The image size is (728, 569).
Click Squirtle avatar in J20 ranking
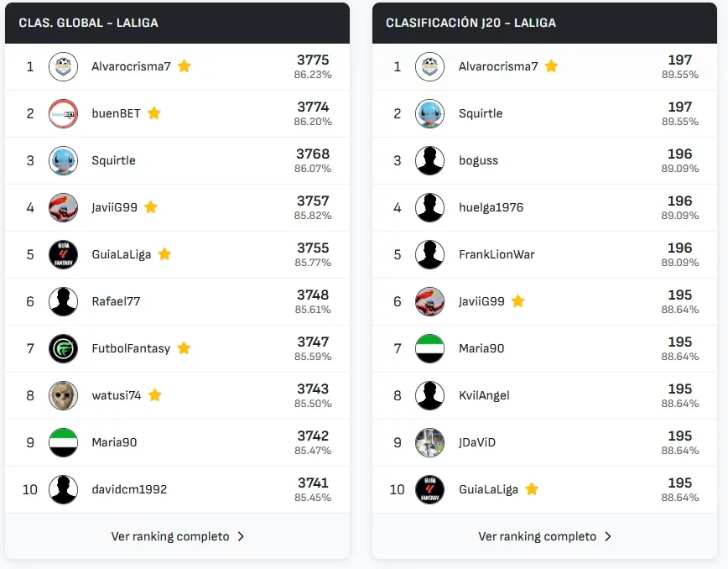pos(429,113)
